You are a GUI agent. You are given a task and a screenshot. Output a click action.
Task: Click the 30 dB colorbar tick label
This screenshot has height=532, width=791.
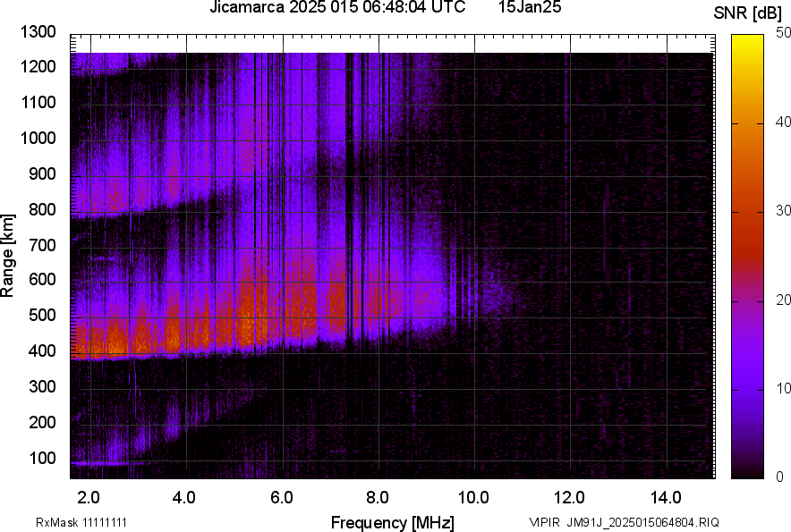coord(783,211)
